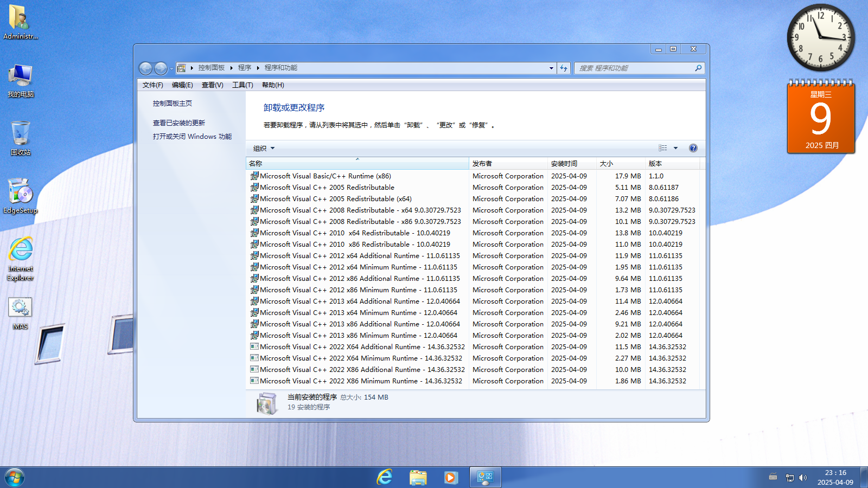This screenshot has height=488, width=868.
Task: Open recent pages dropdown beside Forward button
Action: tap(171, 68)
